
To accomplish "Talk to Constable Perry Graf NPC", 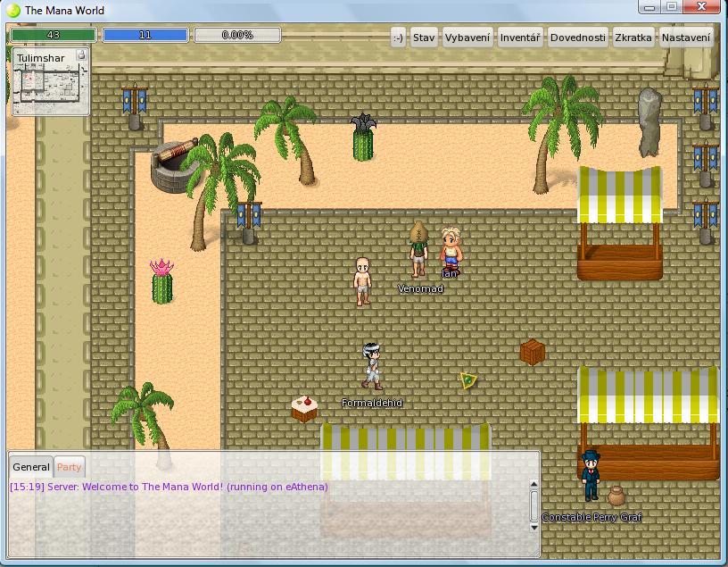I will [x=590, y=475].
